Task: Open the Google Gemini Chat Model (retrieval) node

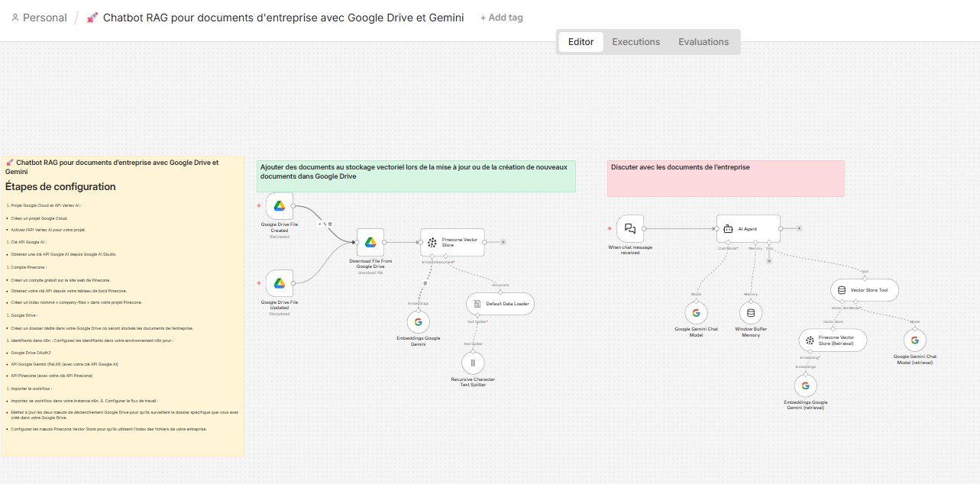Action: tap(914, 340)
